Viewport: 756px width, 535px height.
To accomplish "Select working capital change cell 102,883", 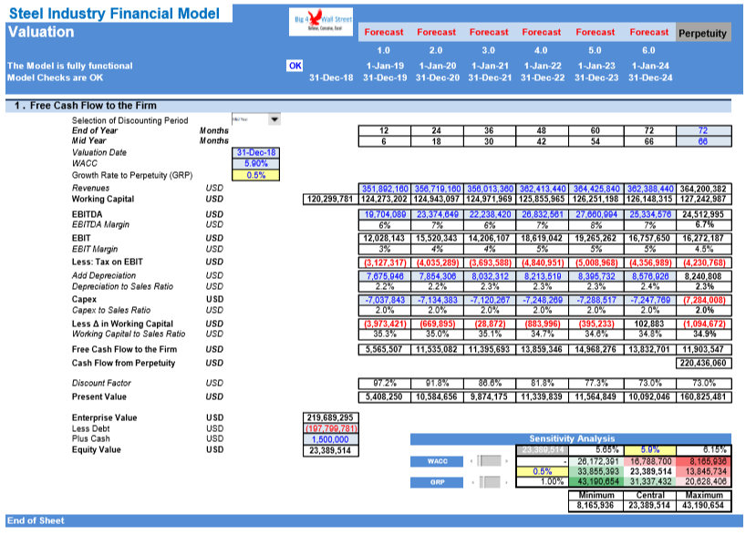I will 650,324.
